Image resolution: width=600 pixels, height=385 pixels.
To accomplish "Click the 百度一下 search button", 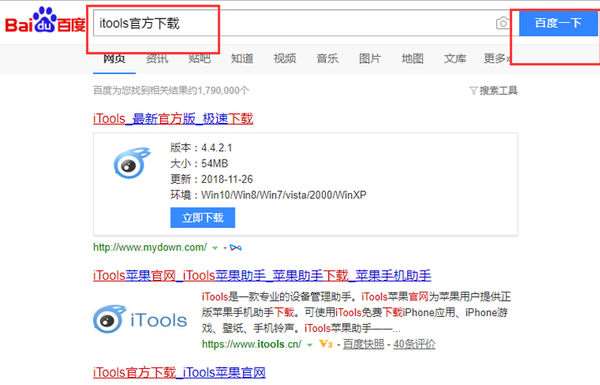I will tap(558, 23).
